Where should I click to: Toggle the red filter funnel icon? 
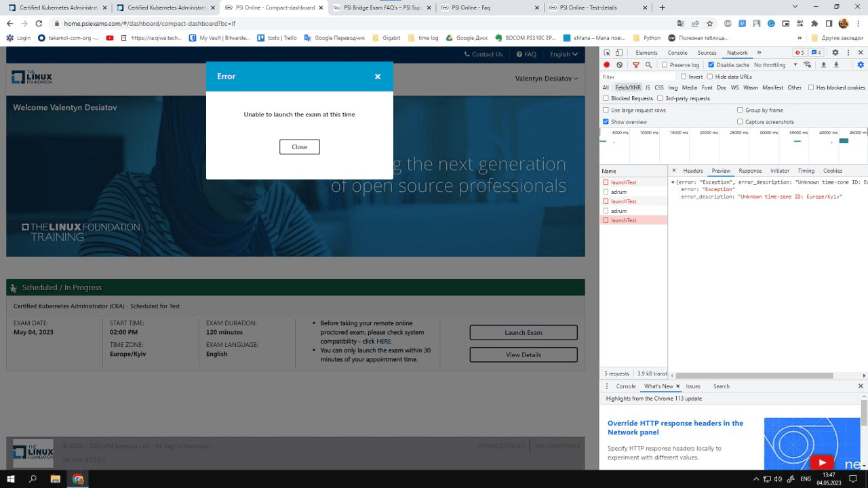[635, 65]
